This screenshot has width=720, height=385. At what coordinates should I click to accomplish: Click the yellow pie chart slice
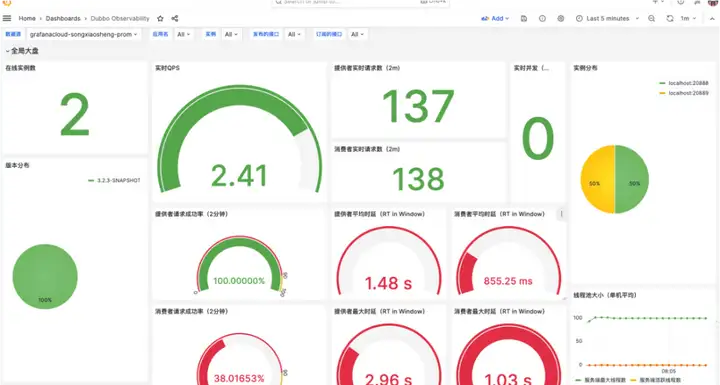pyautogui.click(x=596, y=179)
